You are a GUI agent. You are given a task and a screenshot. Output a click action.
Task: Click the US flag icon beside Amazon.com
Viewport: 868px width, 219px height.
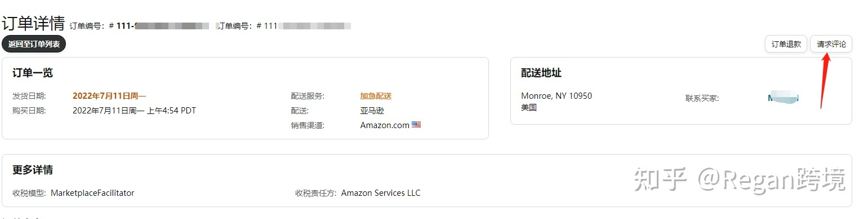tap(416, 125)
